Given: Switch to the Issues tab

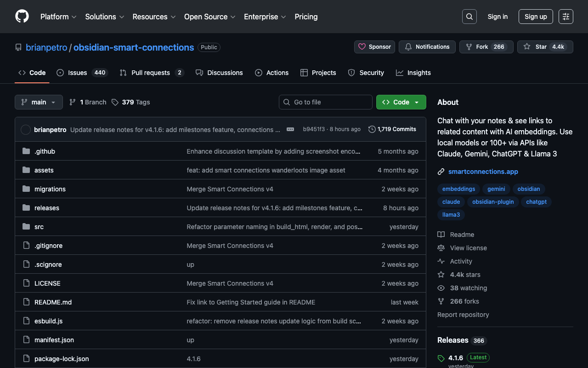Looking at the screenshot, I should (82, 73).
